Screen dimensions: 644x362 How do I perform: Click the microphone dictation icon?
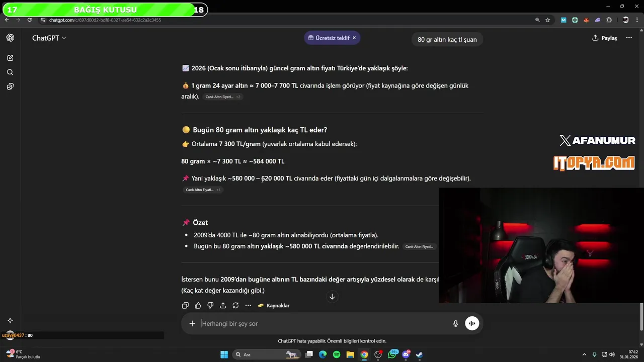tap(456, 323)
